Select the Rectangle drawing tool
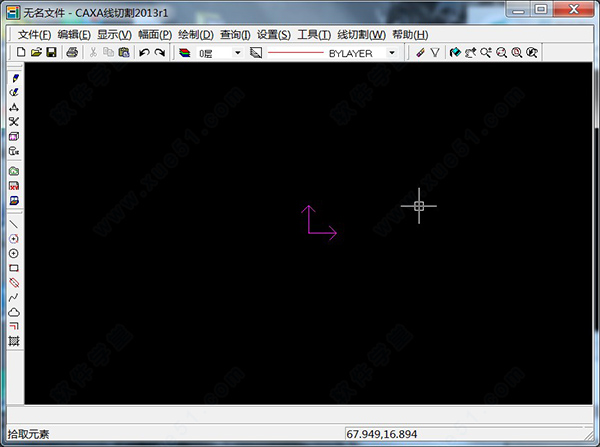This screenshot has height=447, width=600. tap(14, 268)
